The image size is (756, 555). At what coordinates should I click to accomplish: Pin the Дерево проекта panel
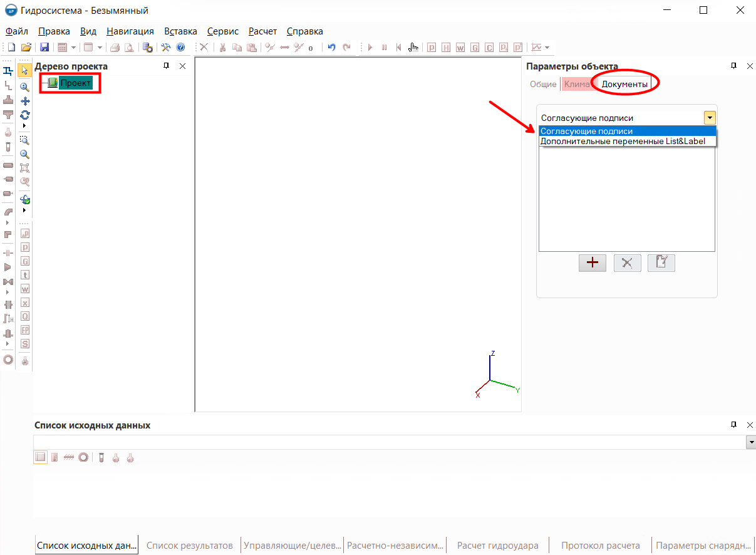point(167,66)
